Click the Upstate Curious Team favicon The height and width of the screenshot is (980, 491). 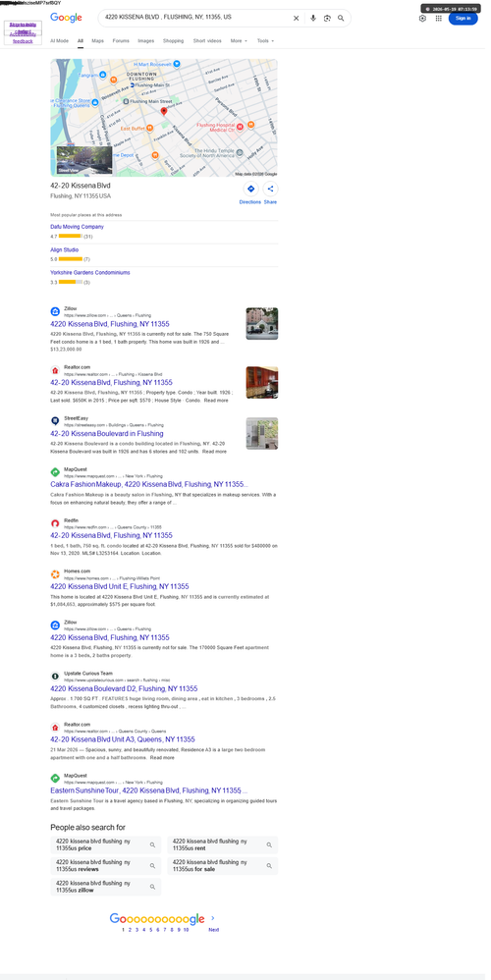click(x=55, y=676)
